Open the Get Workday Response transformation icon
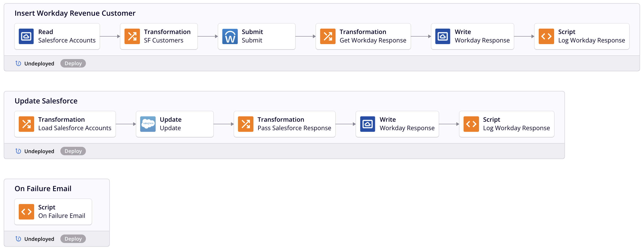The width and height of the screenshot is (644, 250). coord(328,36)
